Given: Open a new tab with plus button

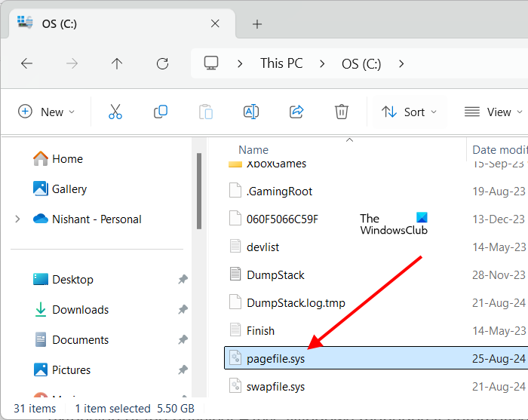Looking at the screenshot, I should [x=256, y=24].
